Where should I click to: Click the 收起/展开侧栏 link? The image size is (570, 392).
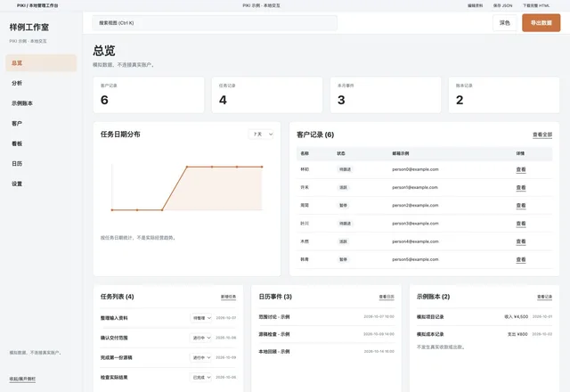[22, 379]
